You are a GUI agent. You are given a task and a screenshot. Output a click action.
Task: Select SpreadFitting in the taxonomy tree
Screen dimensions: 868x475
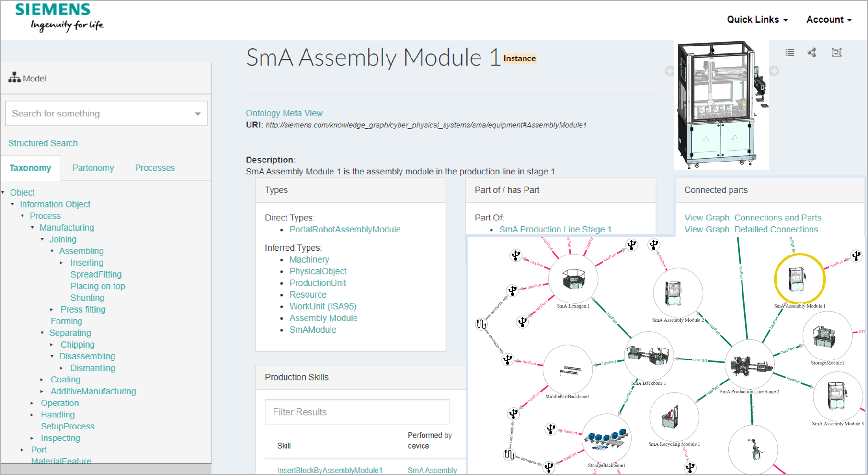[x=96, y=274]
